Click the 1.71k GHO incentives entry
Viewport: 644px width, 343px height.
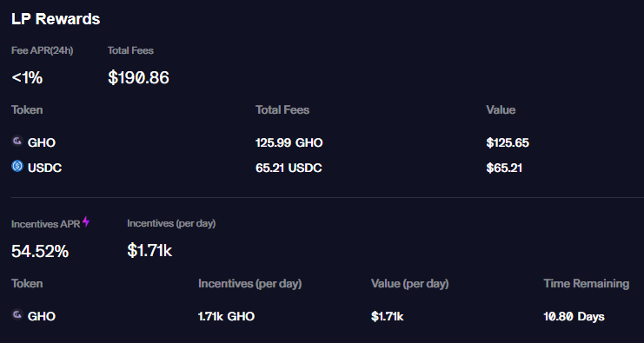pyautogui.click(x=226, y=316)
